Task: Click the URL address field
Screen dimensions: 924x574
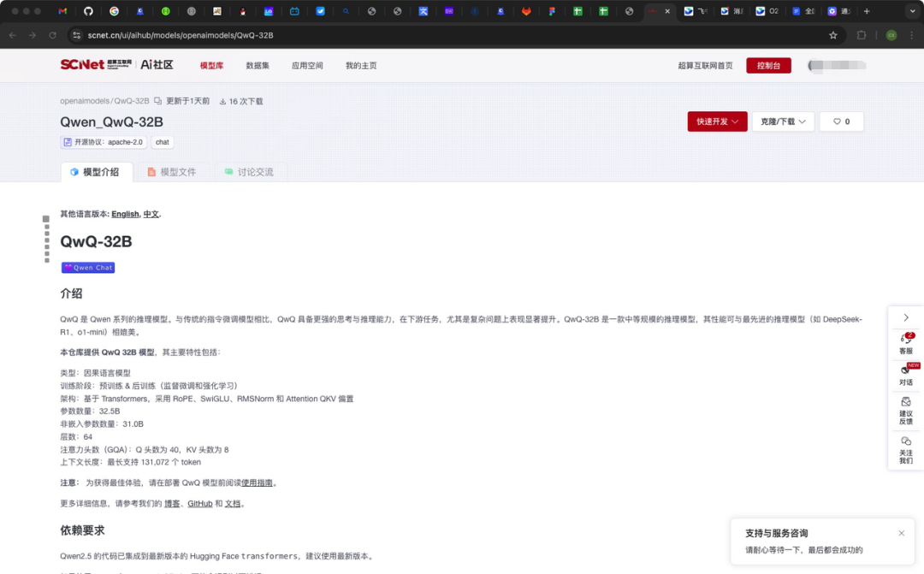Action: [x=453, y=35]
